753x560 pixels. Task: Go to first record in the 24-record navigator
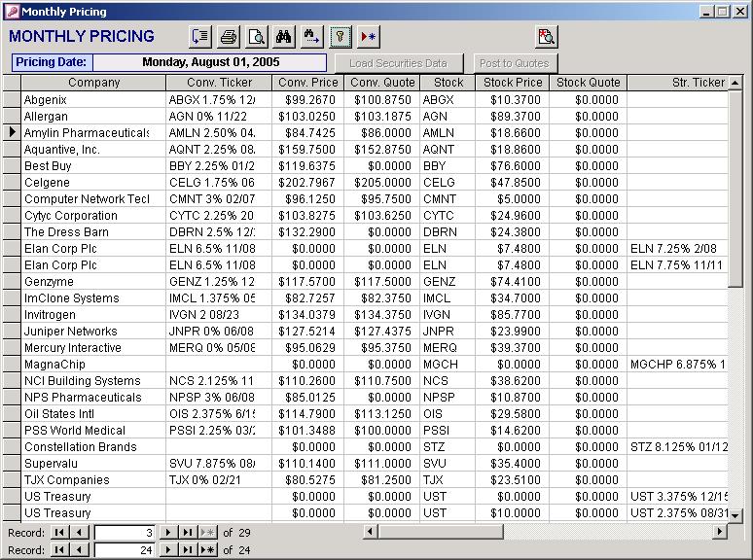(x=59, y=550)
